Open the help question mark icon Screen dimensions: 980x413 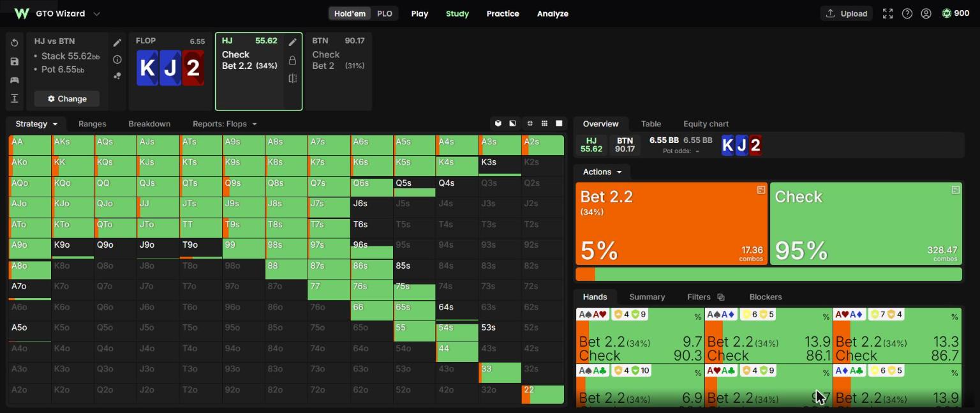pyautogui.click(x=907, y=13)
